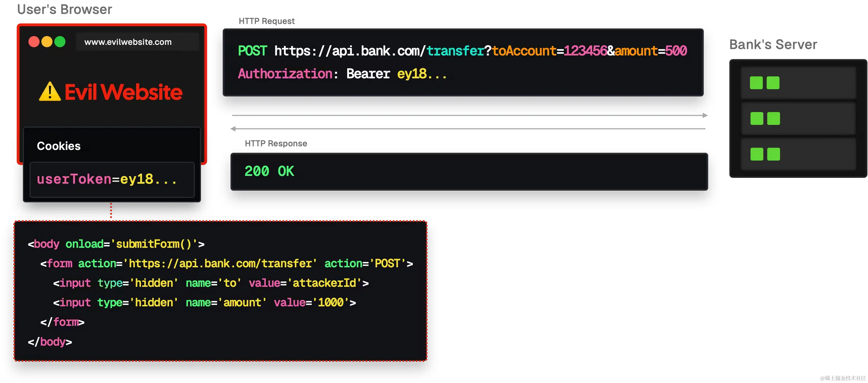Click the Authorization header label

click(285, 74)
